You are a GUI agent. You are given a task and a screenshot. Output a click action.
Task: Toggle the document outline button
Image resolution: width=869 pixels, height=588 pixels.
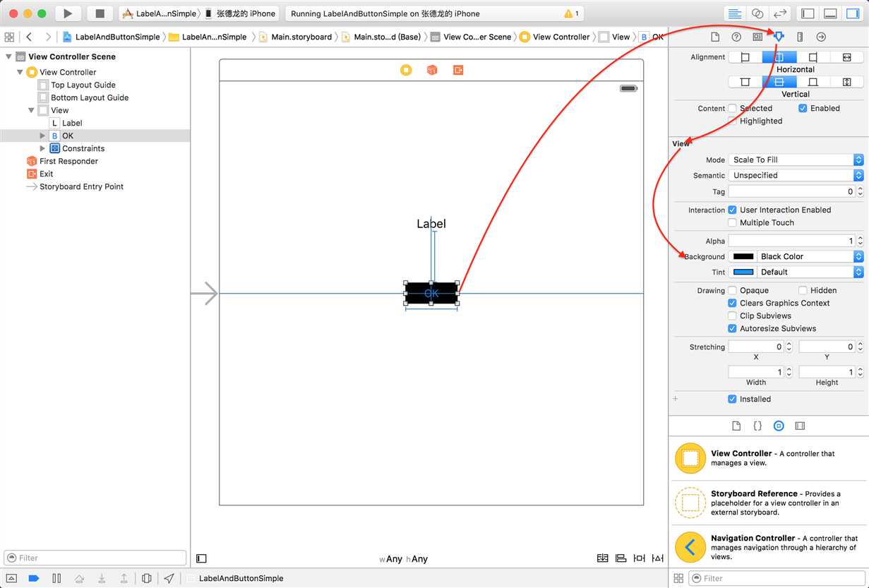pyautogui.click(x=201, y=558)
